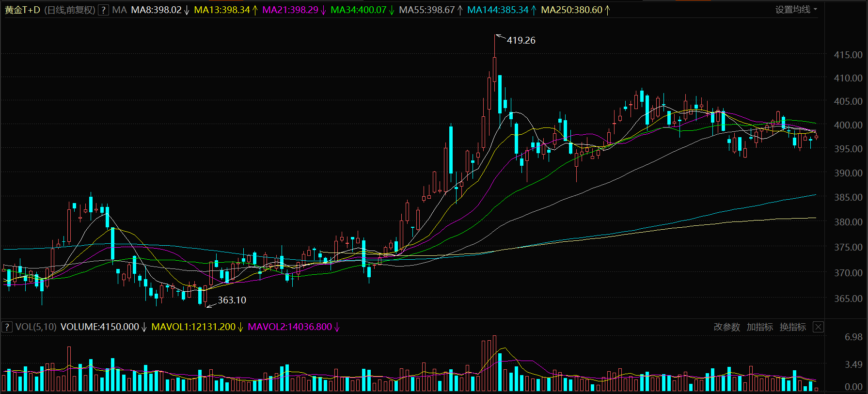Click the (日线,前复权) period label
The height and width of the screenshot is (394, 868).
[x=70, y=10]
